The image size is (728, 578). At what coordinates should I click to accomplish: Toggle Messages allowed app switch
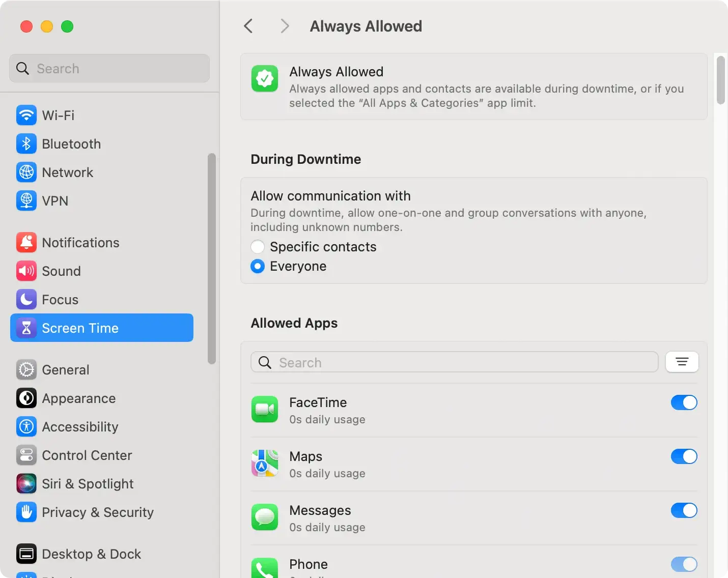[684, 510]
